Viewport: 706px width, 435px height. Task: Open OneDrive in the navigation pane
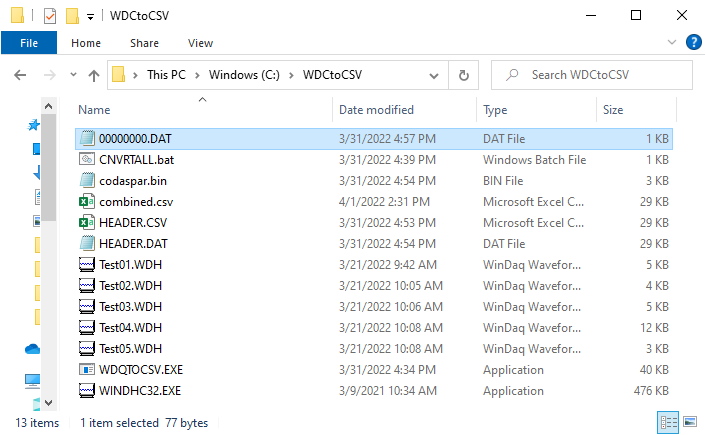pos(32,349)
